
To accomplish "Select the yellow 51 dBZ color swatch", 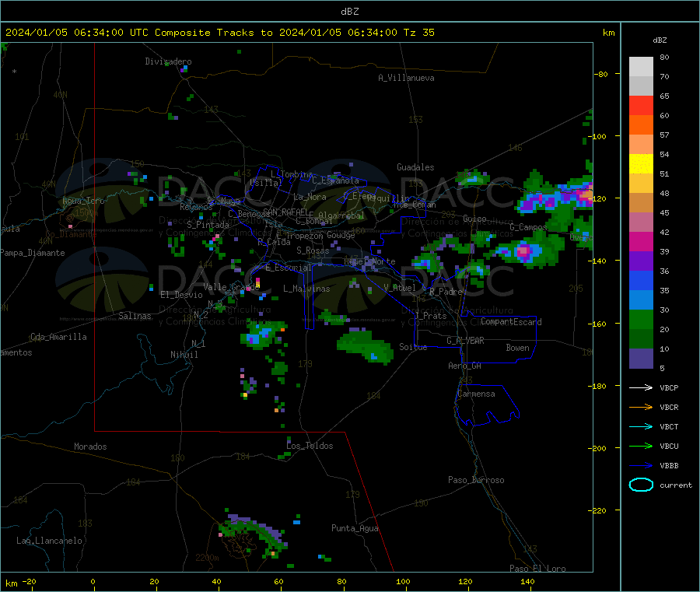I will coord(641,164).
